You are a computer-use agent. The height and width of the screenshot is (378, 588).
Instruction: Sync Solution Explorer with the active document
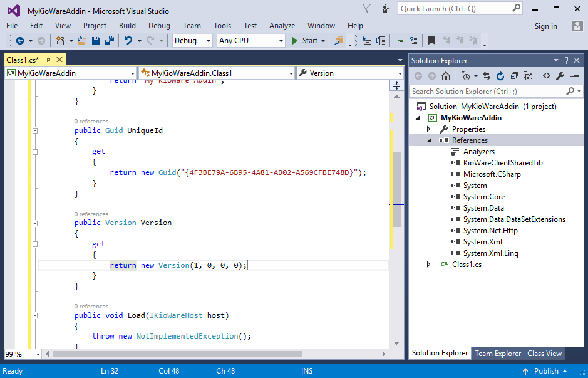click(x=487, y=76)
